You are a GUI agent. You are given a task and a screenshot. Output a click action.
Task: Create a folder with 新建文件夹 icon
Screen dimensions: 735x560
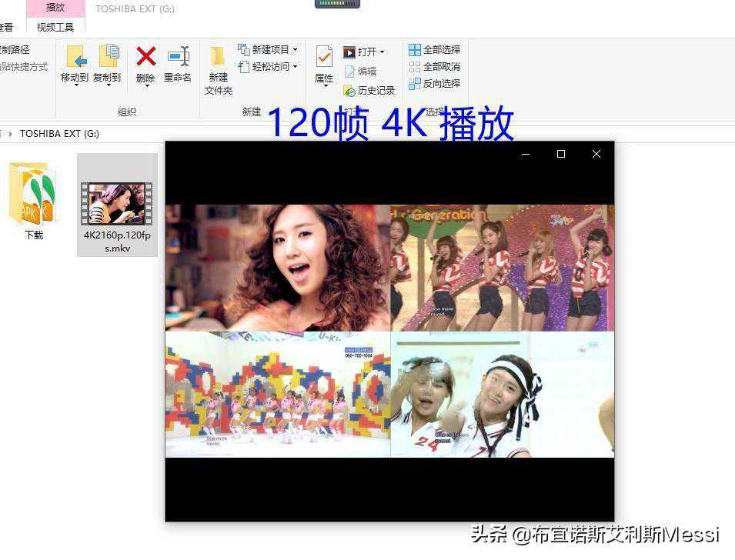(219, 62)
